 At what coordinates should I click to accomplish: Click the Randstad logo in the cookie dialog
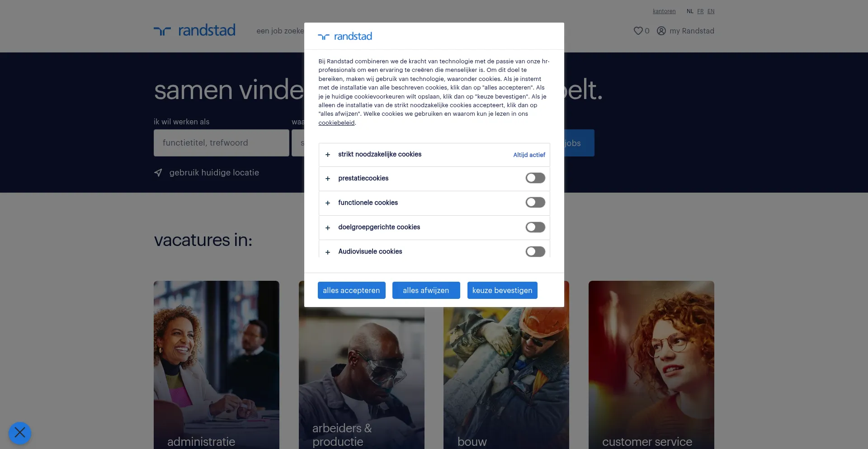click(345, 36)
